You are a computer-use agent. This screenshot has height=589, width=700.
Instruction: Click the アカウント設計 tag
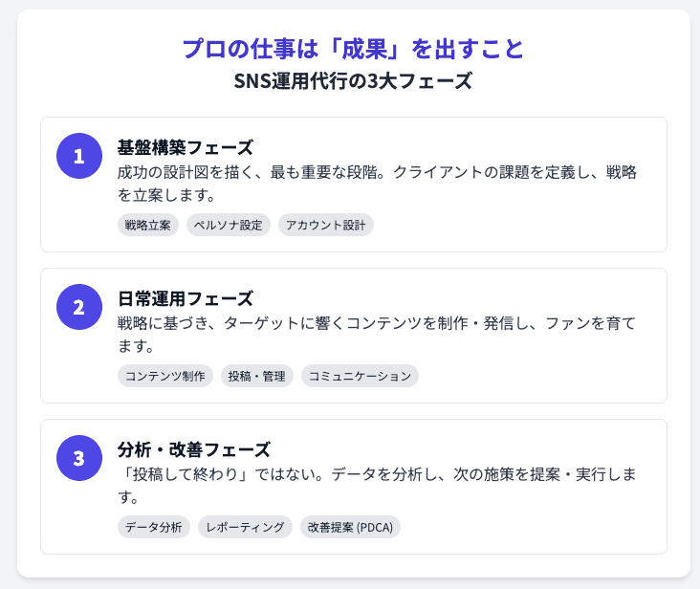coord(326,225)
